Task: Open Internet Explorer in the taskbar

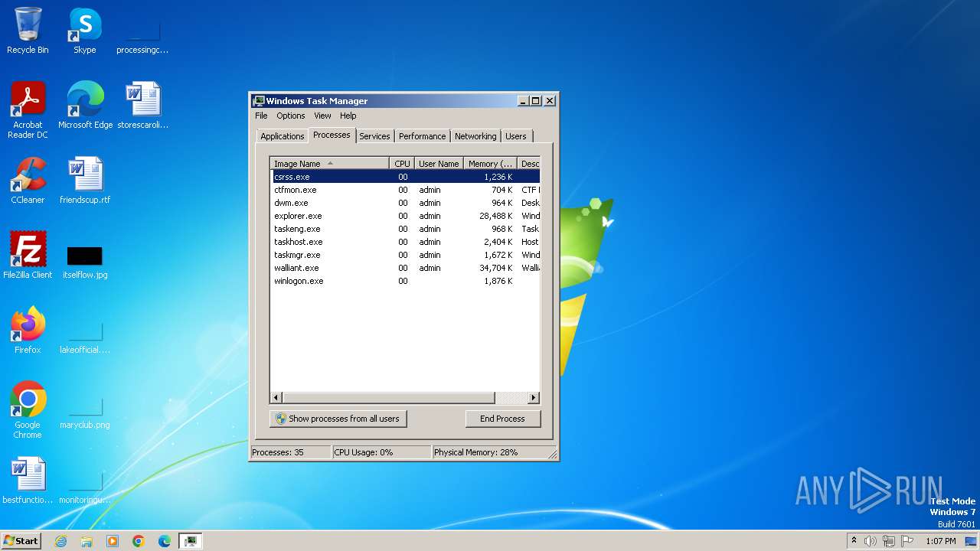Action: coord(60,541)
